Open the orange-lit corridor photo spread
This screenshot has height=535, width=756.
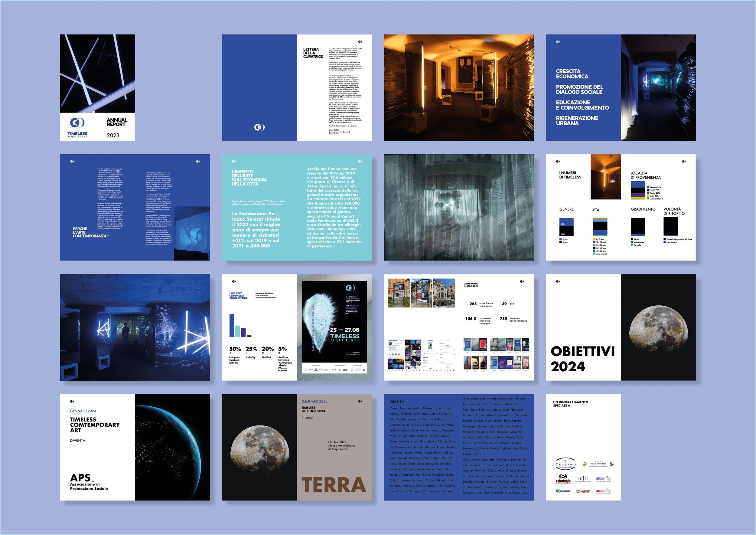(459, 88)
